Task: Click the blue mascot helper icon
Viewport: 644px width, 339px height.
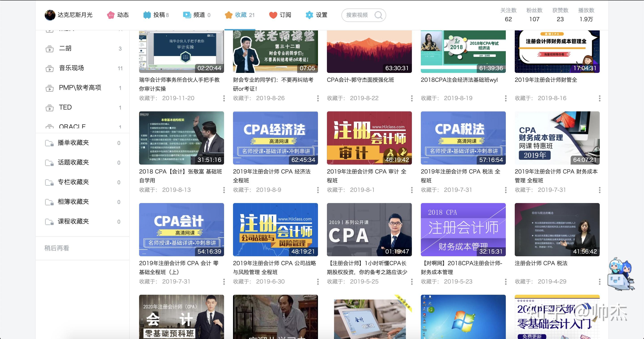Action: pos(621,274)
